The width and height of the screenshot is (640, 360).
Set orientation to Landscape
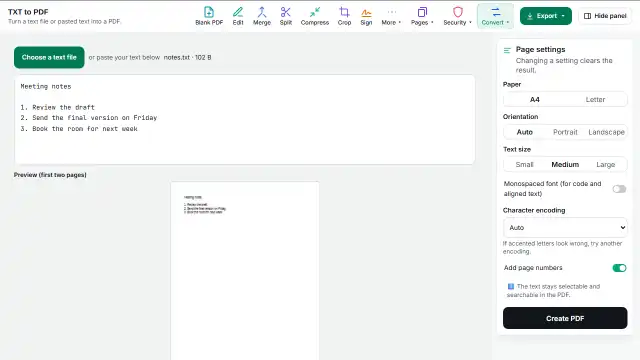coord(606,132)
